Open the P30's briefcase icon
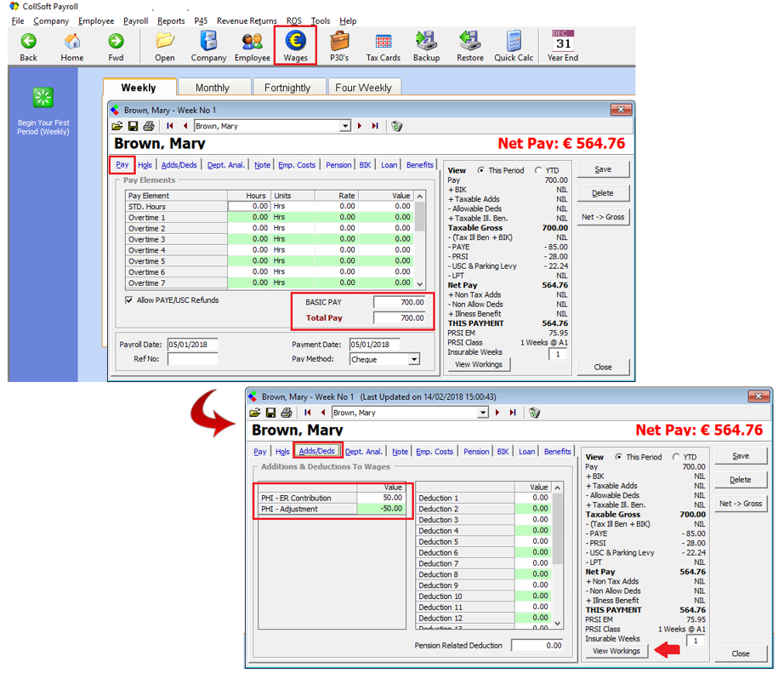This screenshot has height=679, width=784. 339,41
